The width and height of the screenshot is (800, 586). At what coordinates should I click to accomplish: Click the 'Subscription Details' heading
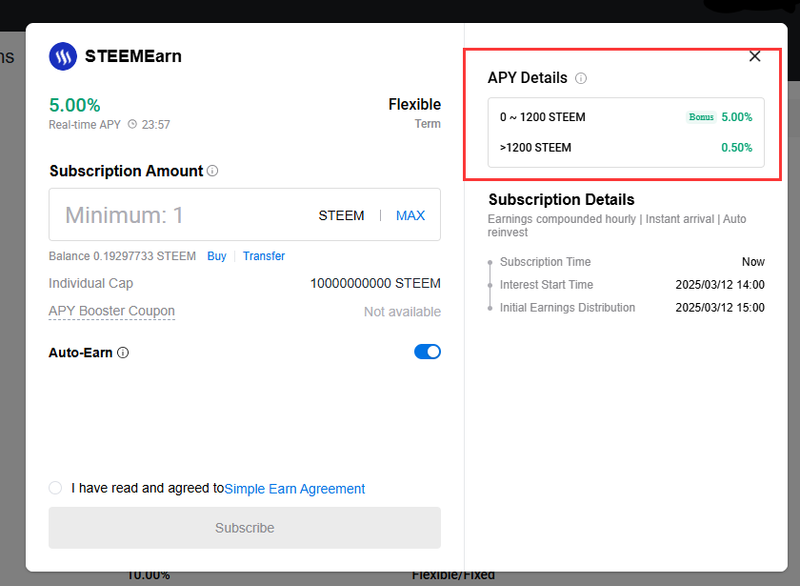click(x=561, y=199)
